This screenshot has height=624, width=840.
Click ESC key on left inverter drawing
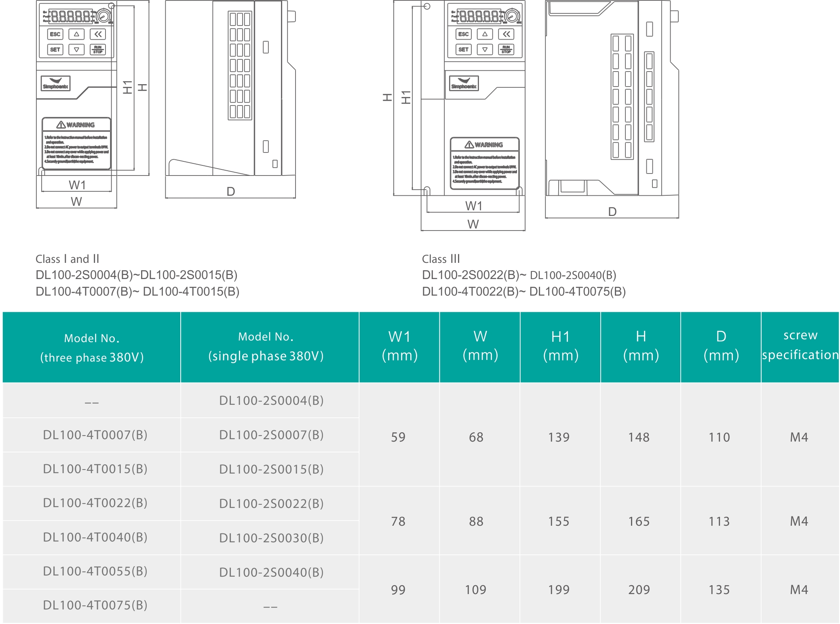55,34
